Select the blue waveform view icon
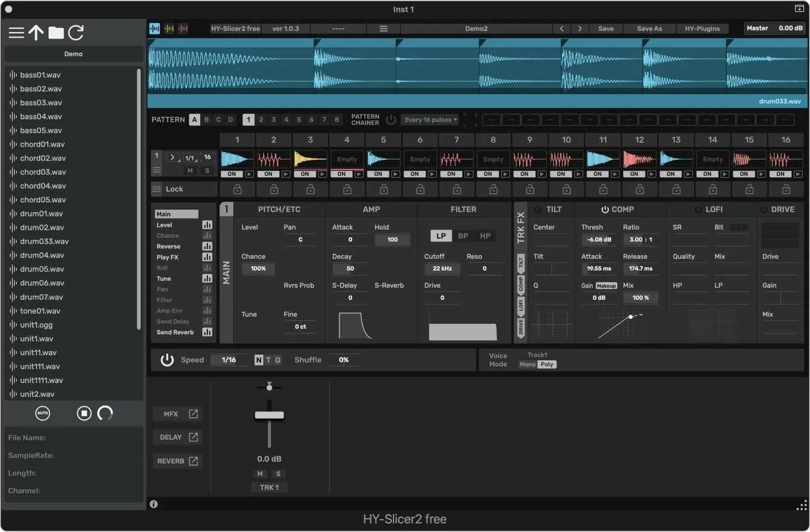This screenshot has width=810, height=532. [155, 28]
